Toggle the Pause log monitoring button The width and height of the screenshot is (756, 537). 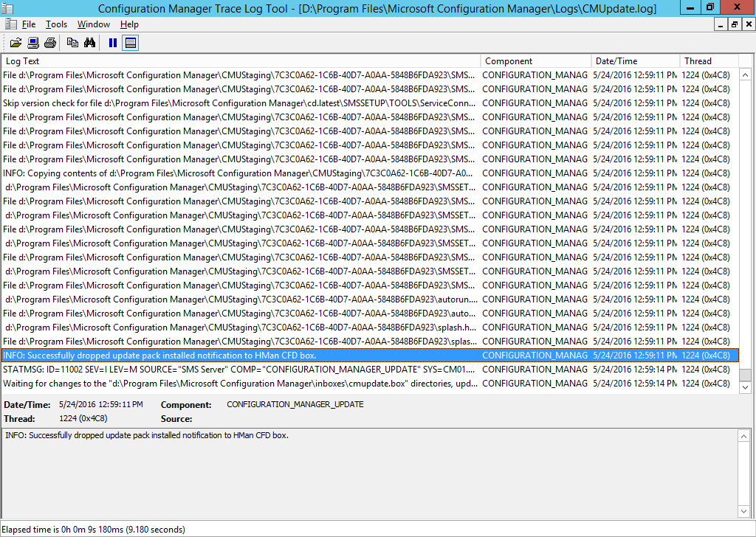coord(113,43)
